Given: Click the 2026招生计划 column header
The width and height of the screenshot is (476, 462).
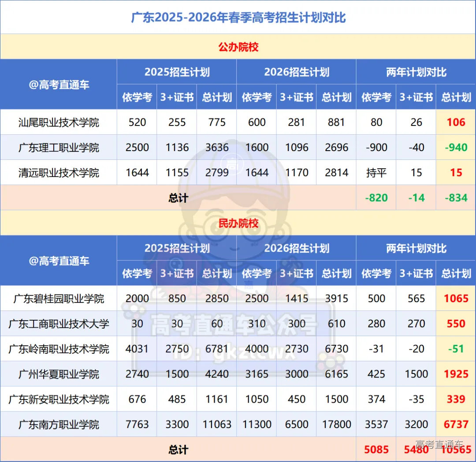Looking at the screenshot, I should (296, 72).
